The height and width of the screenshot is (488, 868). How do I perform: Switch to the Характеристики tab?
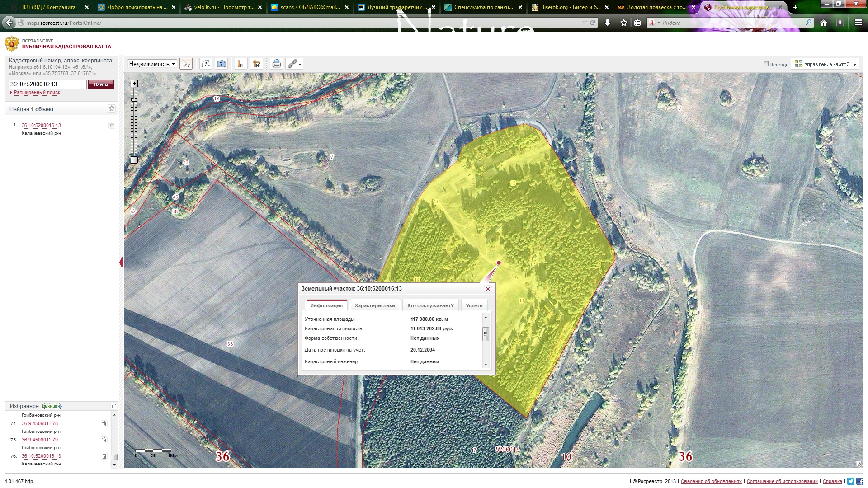point(374,305)
